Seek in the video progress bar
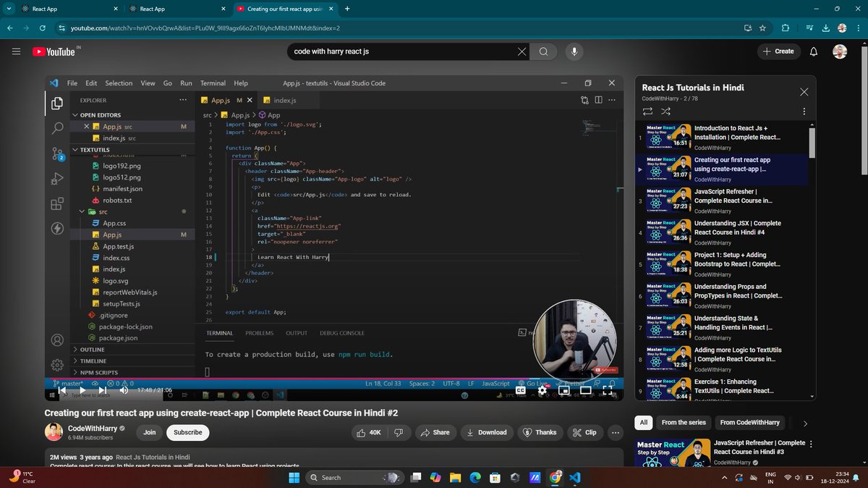868x488 pixels. tap(333, 379)
